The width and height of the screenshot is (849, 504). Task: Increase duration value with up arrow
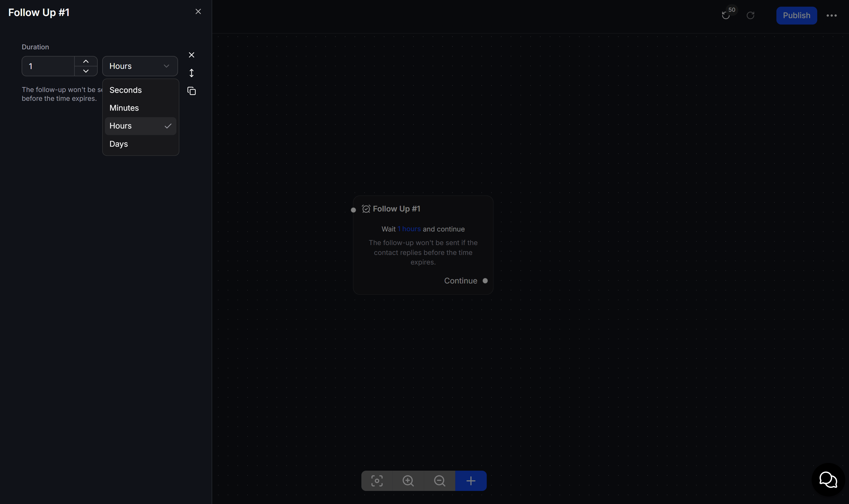pos(86,62)
